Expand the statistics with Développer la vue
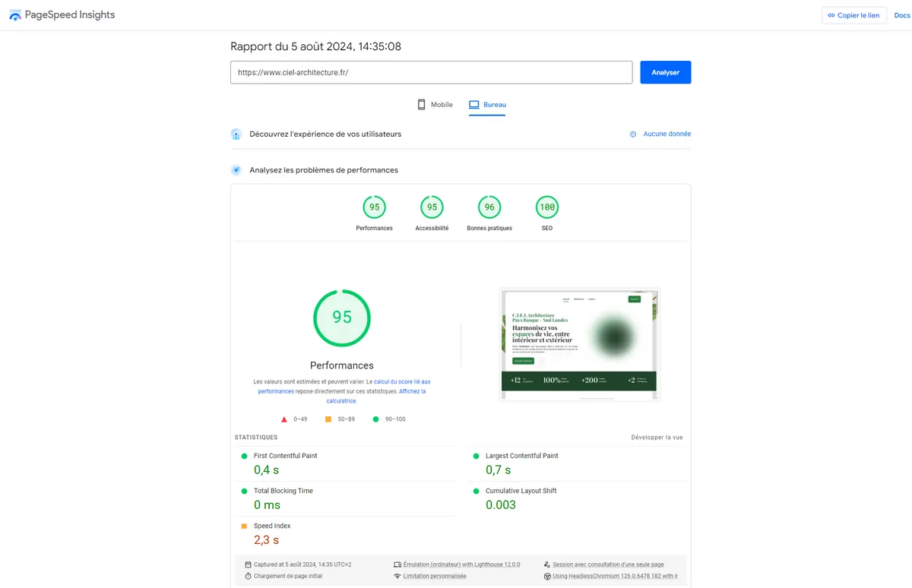912x588 pixels. pos(657,438)
